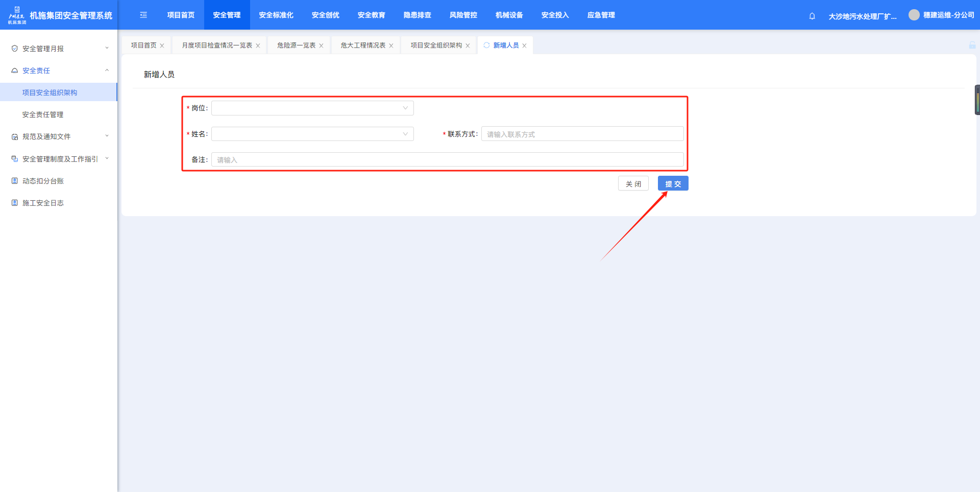Submit the form with 提交 button
The width and height of the screenshot is (980, 492).
[673, 183]
